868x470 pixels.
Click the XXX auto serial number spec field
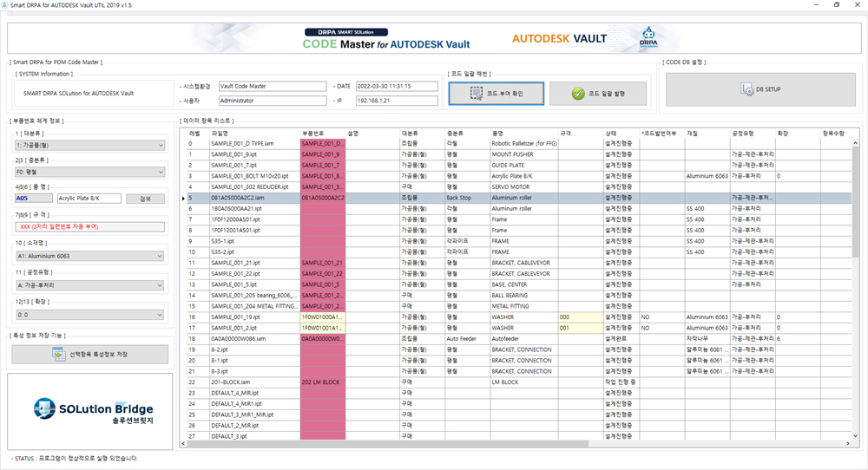[89, 226]
